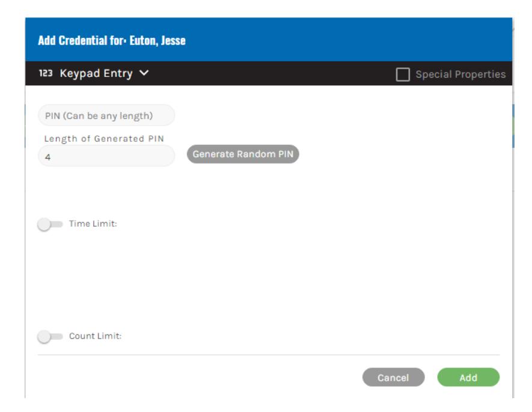The image size is (532, 412).
Task: Cancel adding the credential
Action: 393,377
